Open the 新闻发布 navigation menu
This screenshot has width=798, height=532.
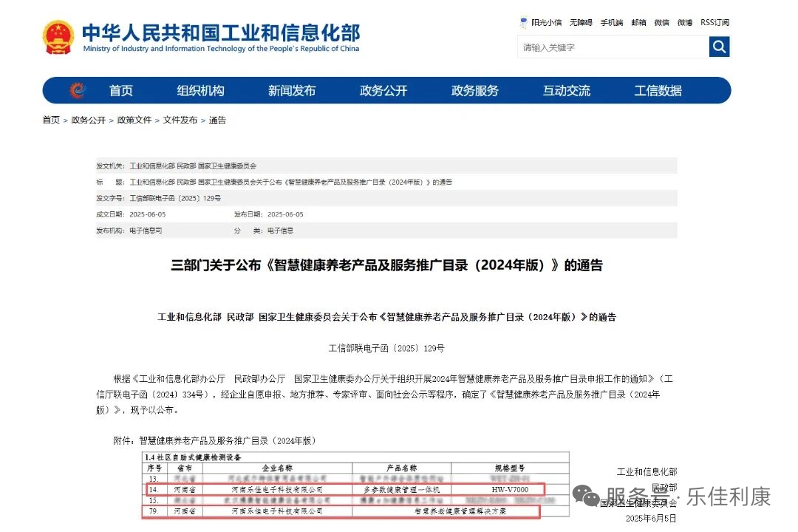coord(292,90)
